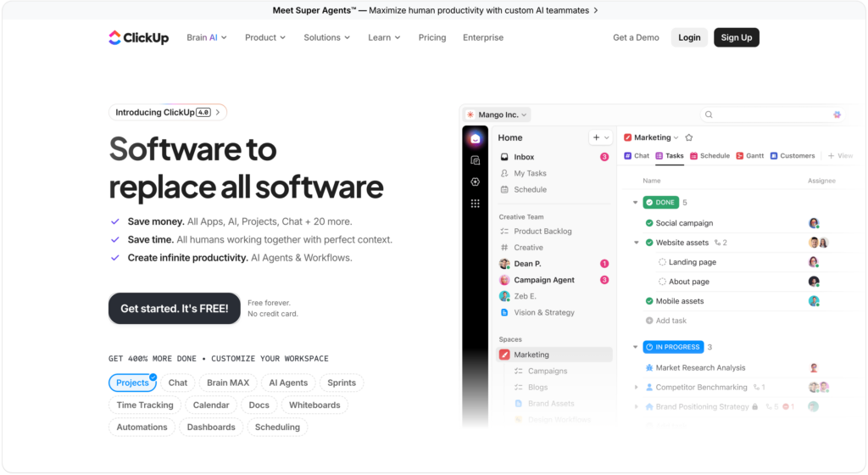Switch to the Customers tab
This screenshot has width=868, height=475.
coord(793,156)
